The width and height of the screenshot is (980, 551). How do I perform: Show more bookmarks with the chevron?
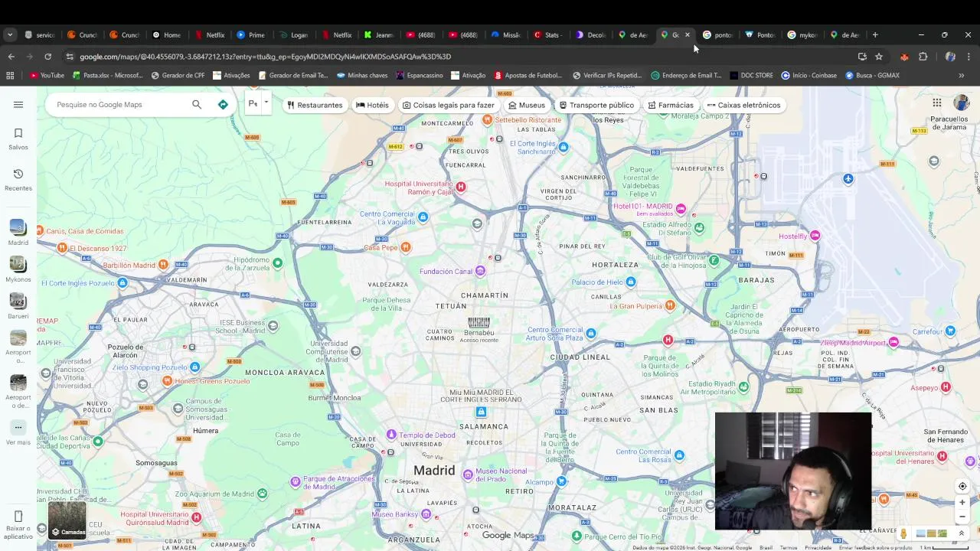click(961, 75)
